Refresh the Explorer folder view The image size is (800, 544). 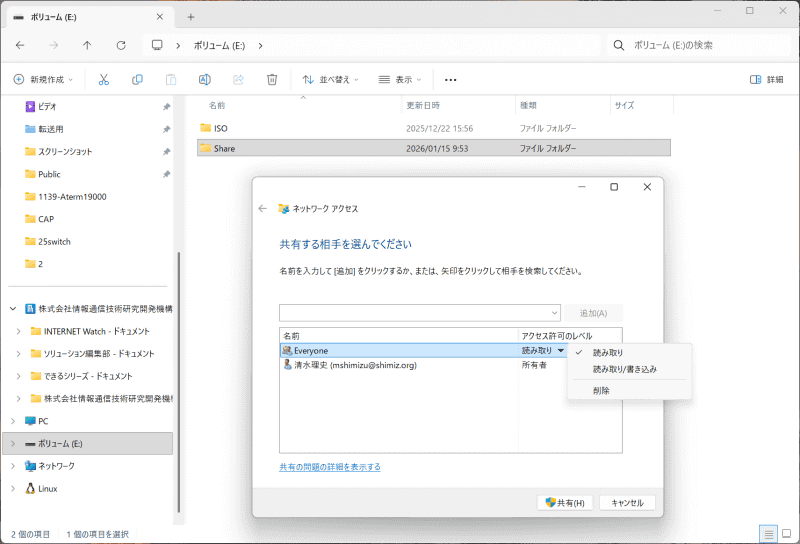point(121,45)
